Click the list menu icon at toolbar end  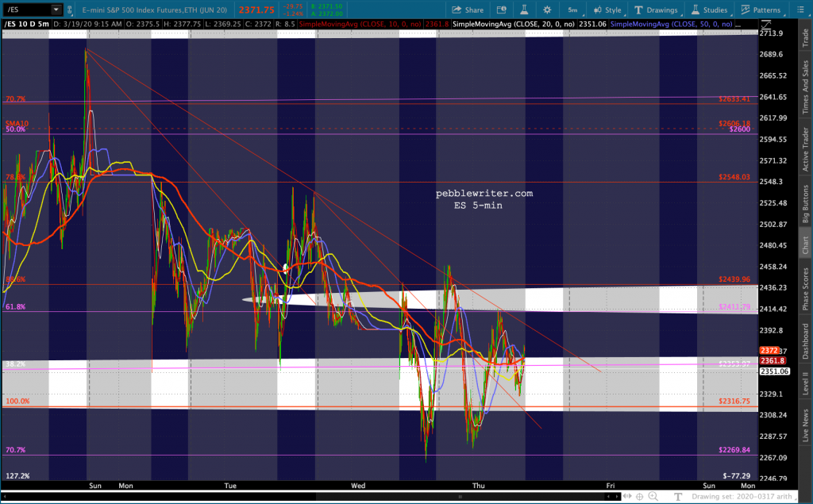pos(800,10)
